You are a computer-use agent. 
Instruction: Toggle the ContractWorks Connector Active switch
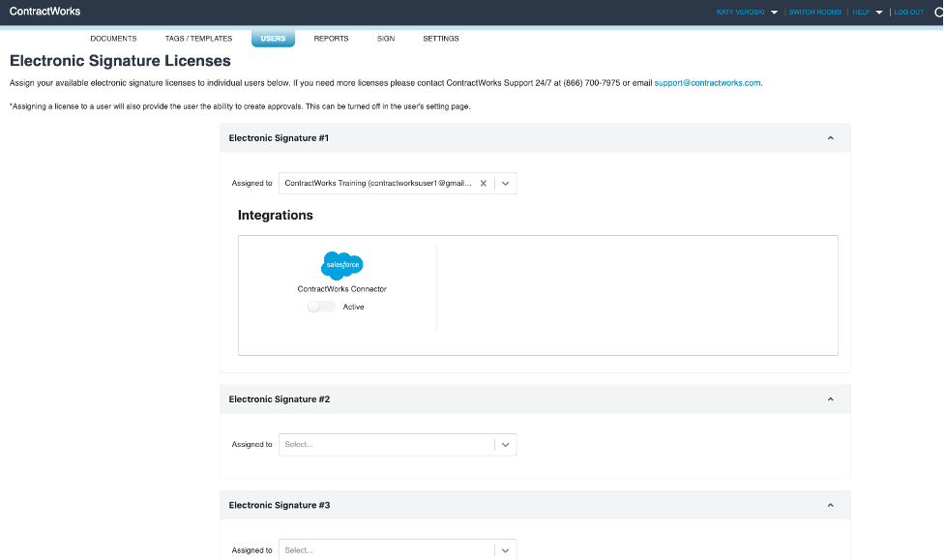pos(321,307)
